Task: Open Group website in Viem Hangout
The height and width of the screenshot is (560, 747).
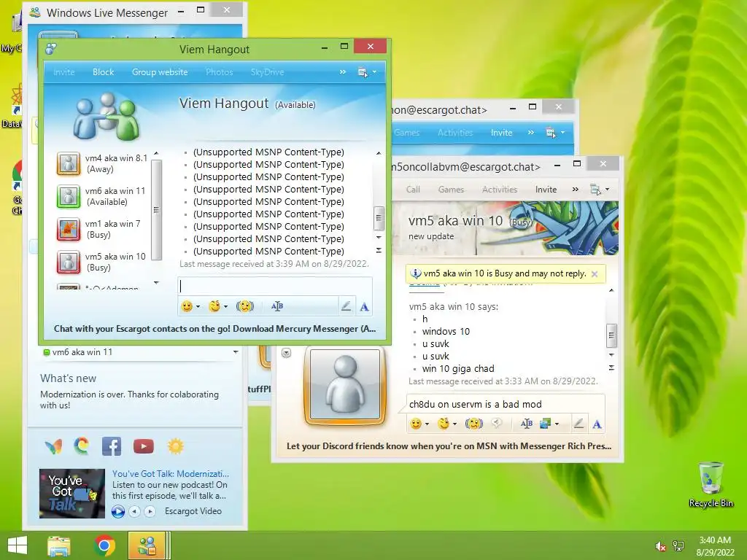Action: point(160,72)
